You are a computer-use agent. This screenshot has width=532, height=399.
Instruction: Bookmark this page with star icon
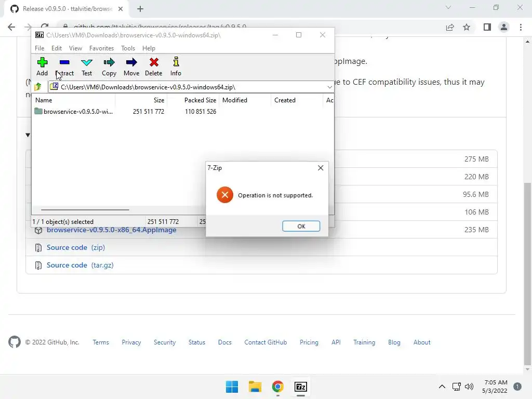[x=467, y=27]
